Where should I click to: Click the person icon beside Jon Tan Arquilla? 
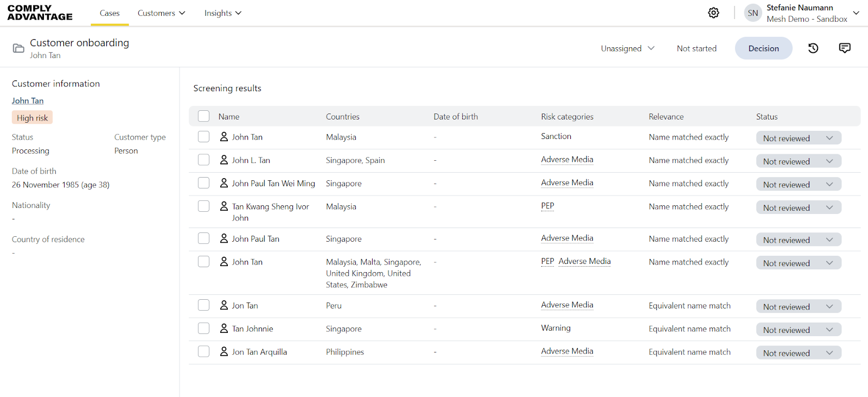click(x=224, y=352)
